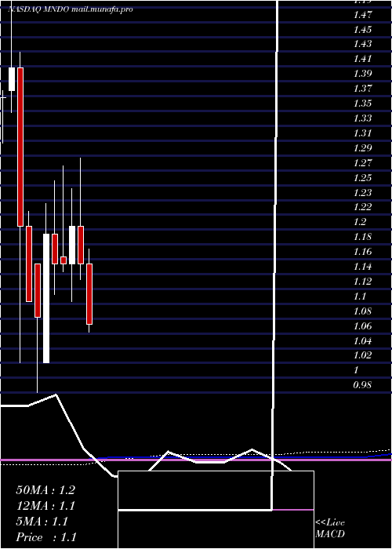Click the 50MA : 1.2 label
Image resolution: width=392 pixels, height=549 pixels.
(45, 490)
